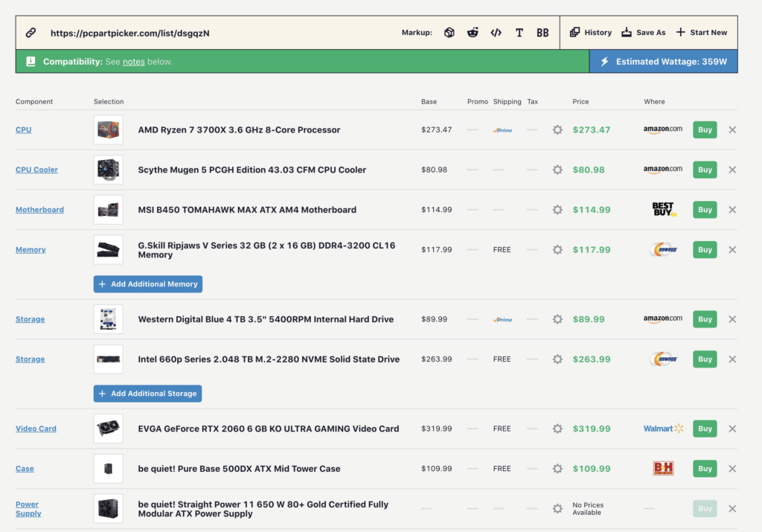Start a new part list
The height and width of the screenshot is (532, 762).
701,33
